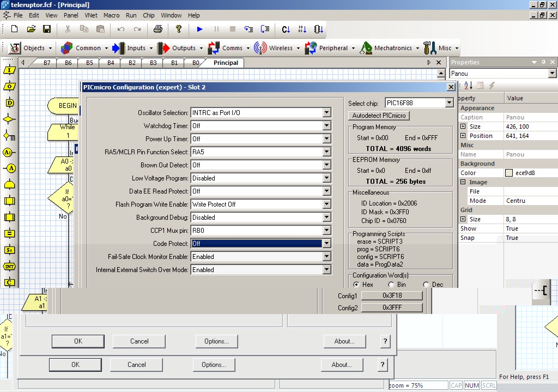Click the Save floppy disk icon
Image resolution: width=558 pixels, height=392 pixels.
pos(47,29)
